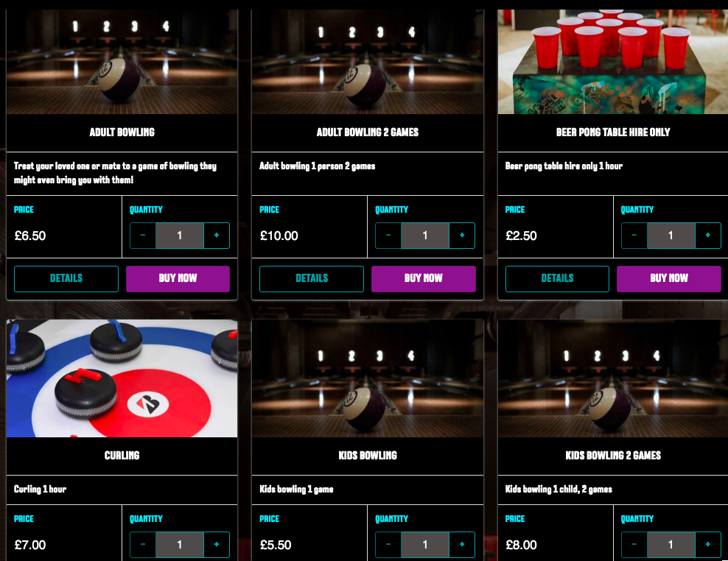Increase Beer Pong Table Hire quantity
Viewport: 728px width, 561px height.
(707, 236)
